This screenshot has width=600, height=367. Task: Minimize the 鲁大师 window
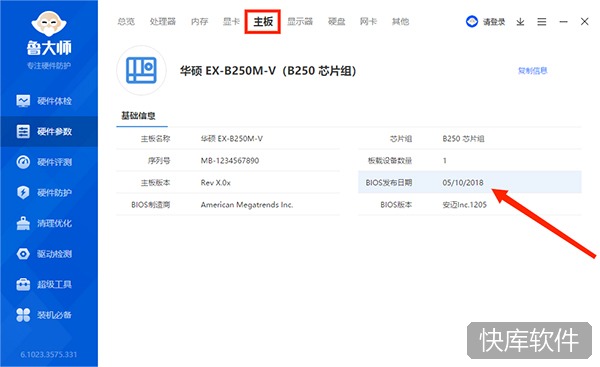(x=563, y=22)
